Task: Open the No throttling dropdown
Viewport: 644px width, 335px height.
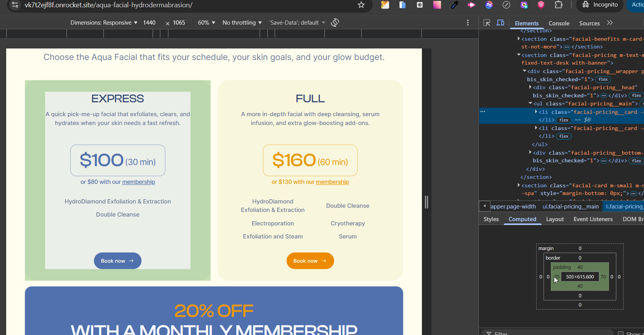Action: click(242, 23)
